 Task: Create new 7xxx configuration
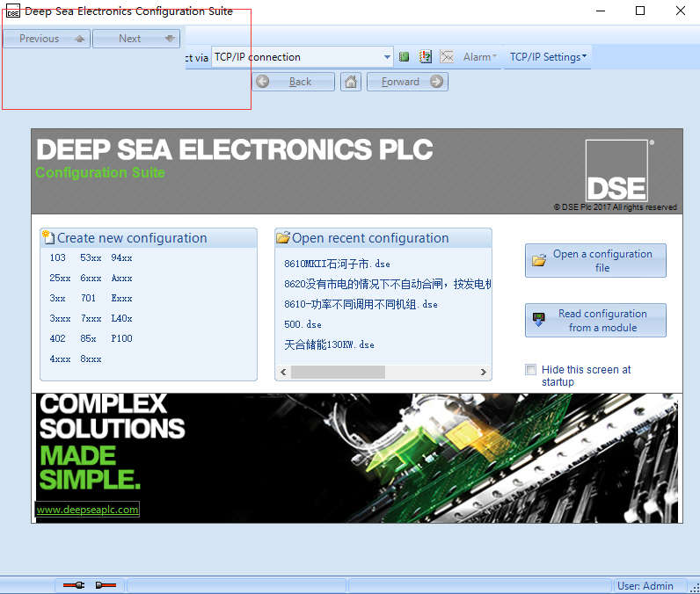coord(91,318)
